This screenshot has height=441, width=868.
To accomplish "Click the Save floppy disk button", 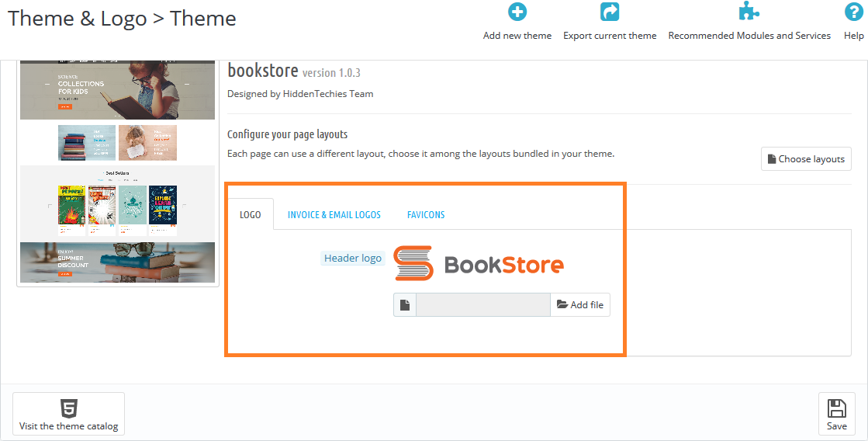I will pos(836,414).
